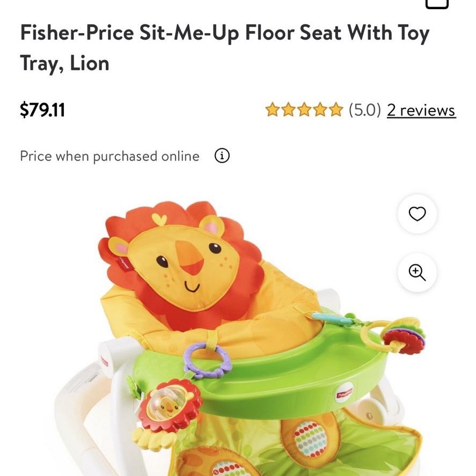Select the fourth rating star
The width and height of the screenshot is (476, 476).
pyautogui.click(x=320, y=109)
